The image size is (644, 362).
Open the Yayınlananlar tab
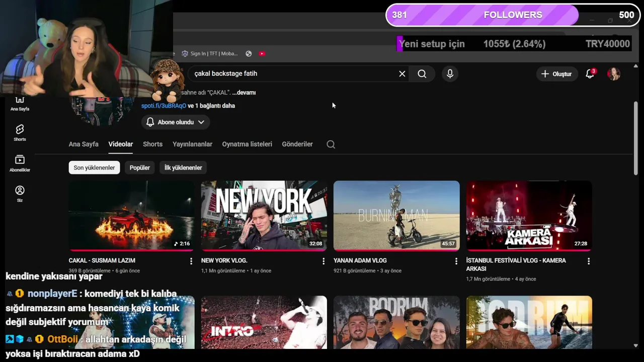click(192, 144)
